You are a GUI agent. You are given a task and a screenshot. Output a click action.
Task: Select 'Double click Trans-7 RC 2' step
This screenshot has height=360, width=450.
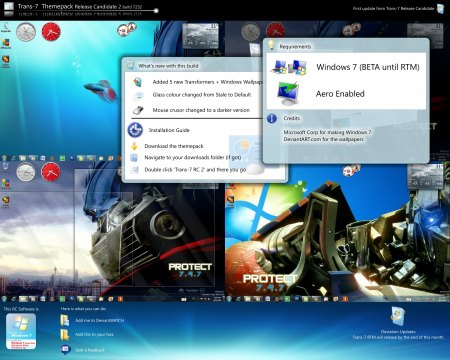click(195, 170)
